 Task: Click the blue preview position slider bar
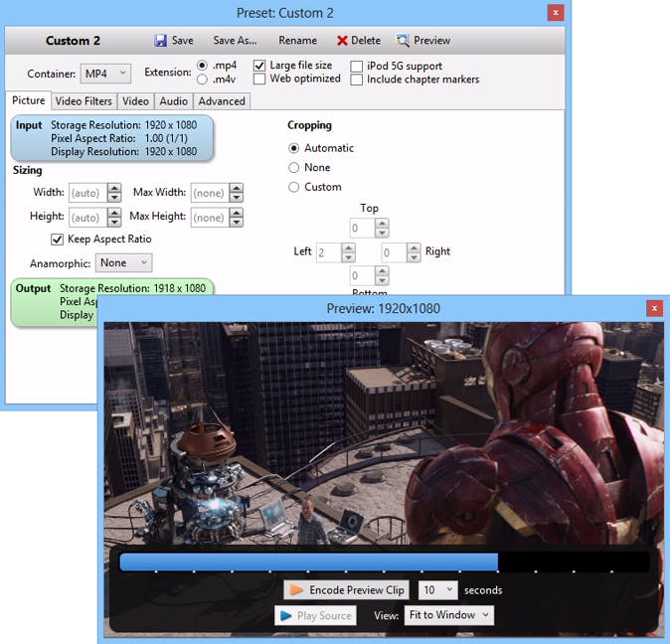[308, 562]
